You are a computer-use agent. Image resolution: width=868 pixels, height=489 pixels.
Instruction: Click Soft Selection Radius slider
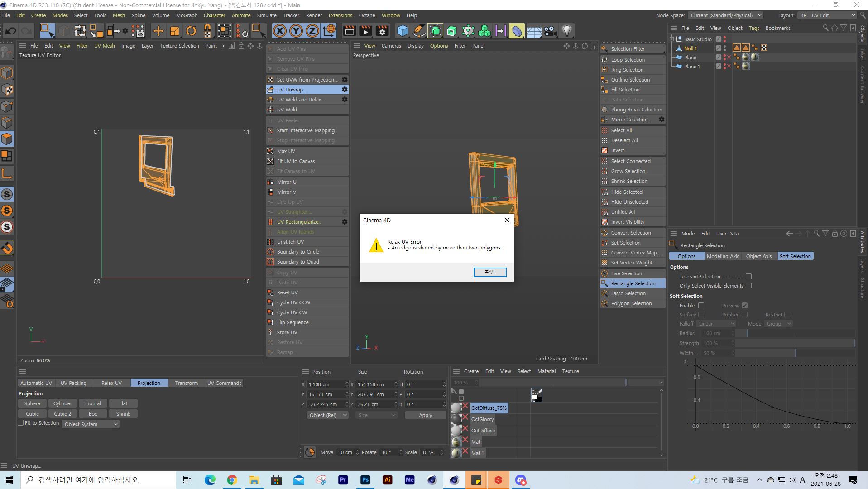[x=795, y=333]
